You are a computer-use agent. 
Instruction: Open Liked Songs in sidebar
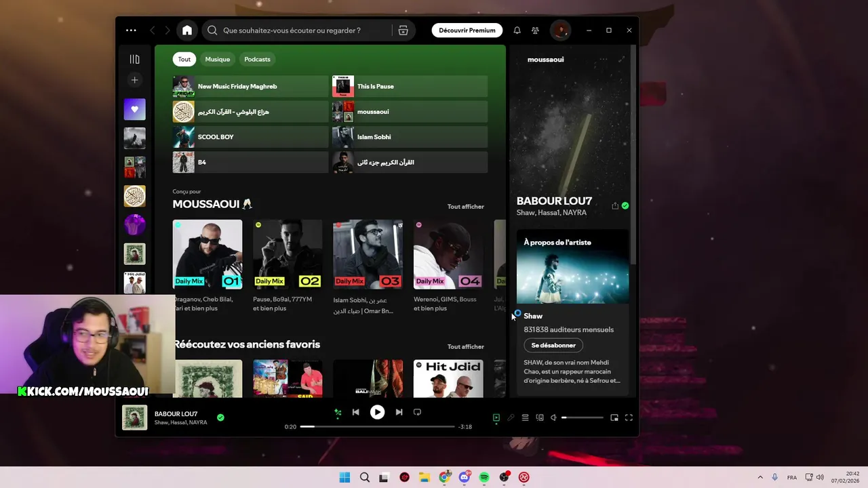134,109
